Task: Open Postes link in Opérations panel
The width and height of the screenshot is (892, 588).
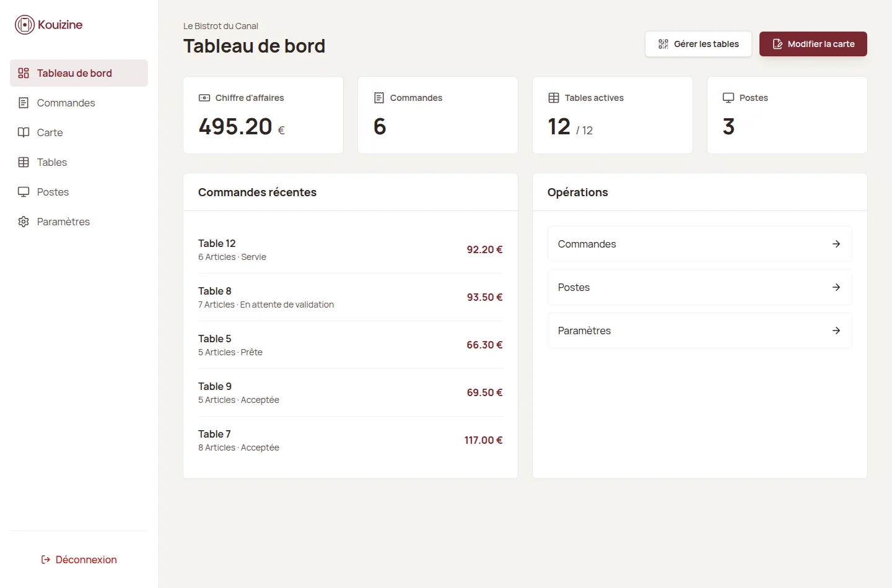Action: click(700, 287)
